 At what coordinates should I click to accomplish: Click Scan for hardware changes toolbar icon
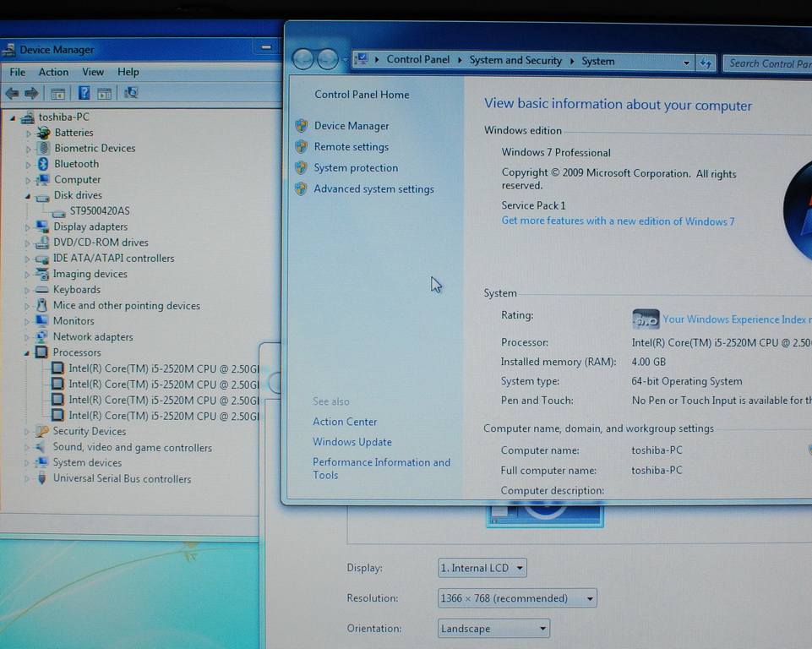click(x=131, y=93)
